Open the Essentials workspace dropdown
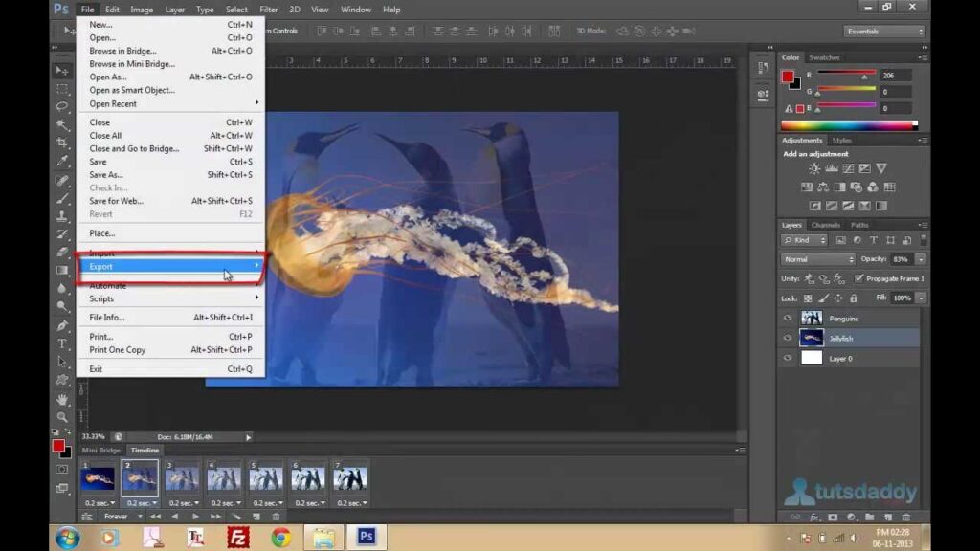Viewport: 980px width, 551px height. click(884, 31)
